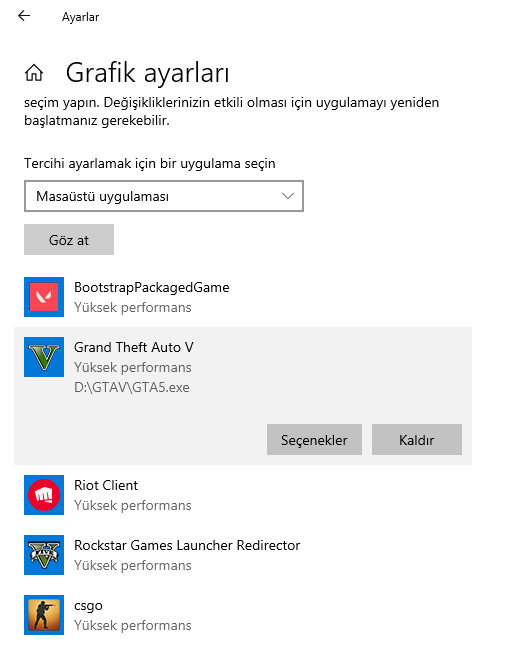Click Yüksek performans under Grand Theft Auto V

tap(133, 368)
